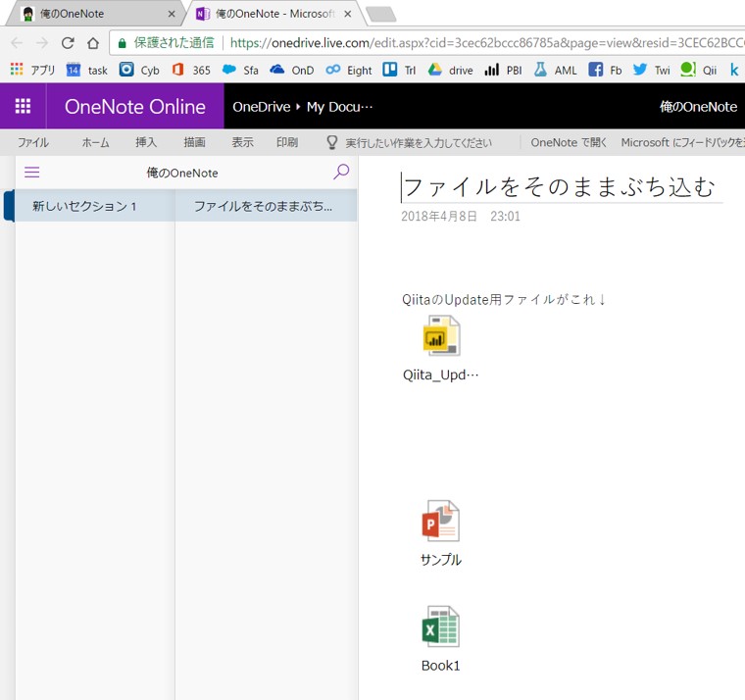Open the Sfa Salesforce bookmark
This screenshot has width=745, height=700.
coord(240,70)
